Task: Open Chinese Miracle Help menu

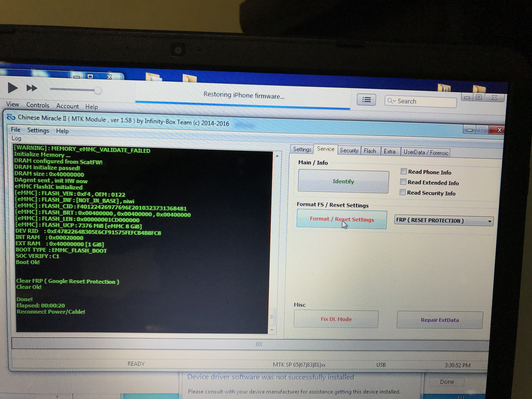Action: tap(62, 131)
